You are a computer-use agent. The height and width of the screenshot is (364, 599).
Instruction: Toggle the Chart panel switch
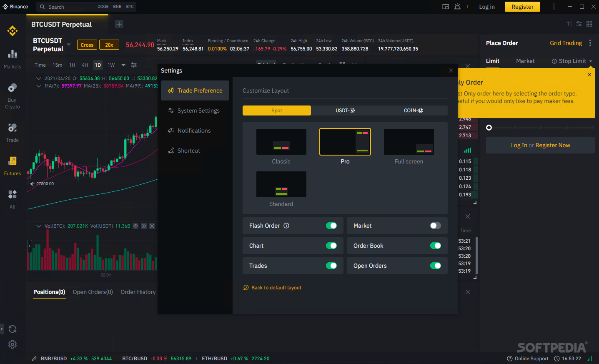331,246
